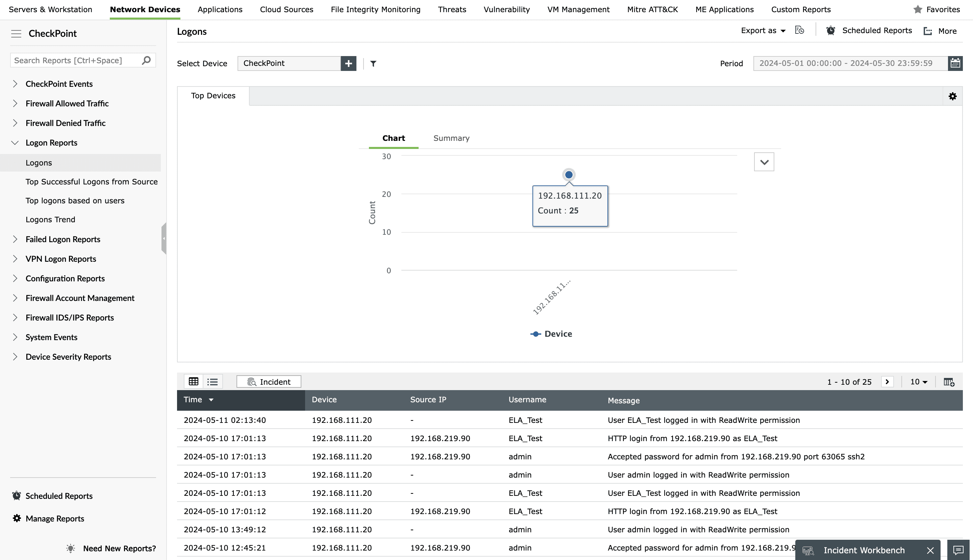Viewport: 973px width, 560px height.
Task: Switch to grid table view
Action: 194,382
